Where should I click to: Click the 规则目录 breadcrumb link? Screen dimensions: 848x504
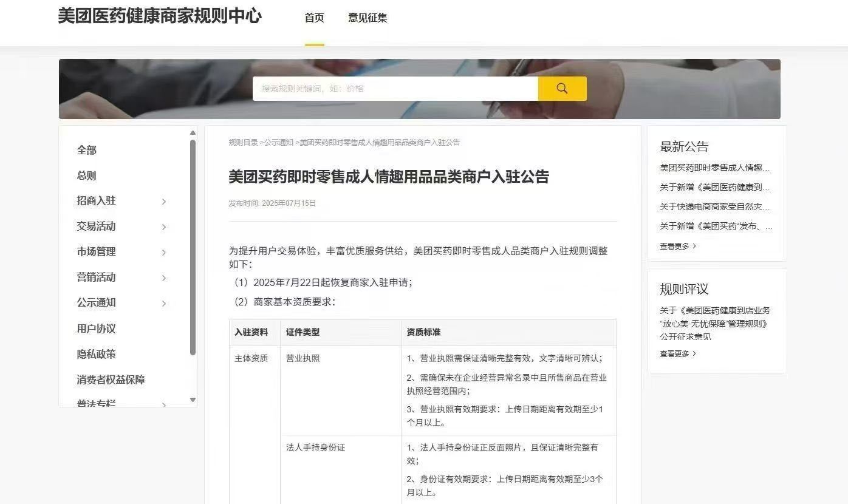coord(243,142)
